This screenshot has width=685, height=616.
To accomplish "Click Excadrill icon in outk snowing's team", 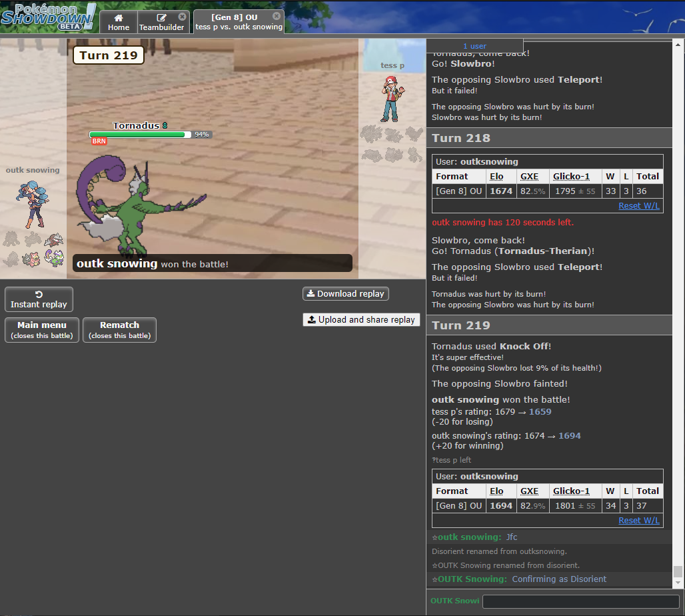I will click(x=54, y=239).
